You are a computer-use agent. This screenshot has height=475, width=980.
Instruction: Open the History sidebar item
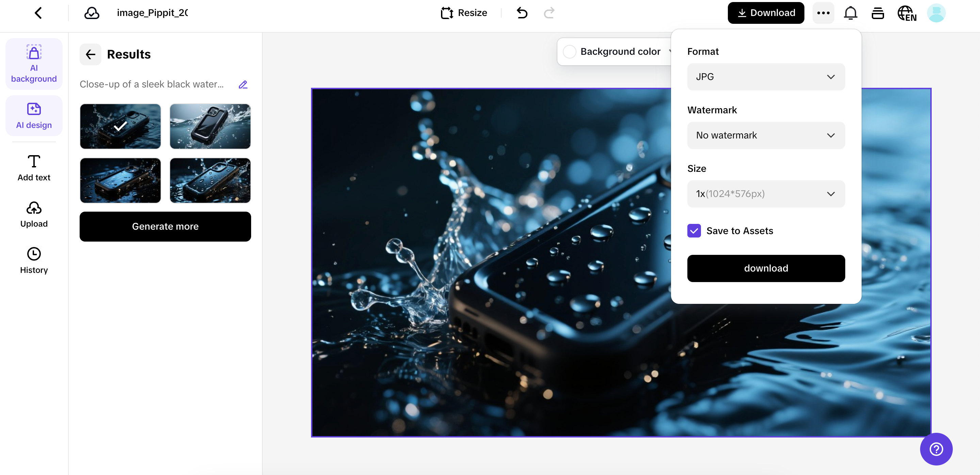pyautogui.click(x=34, y=261)
